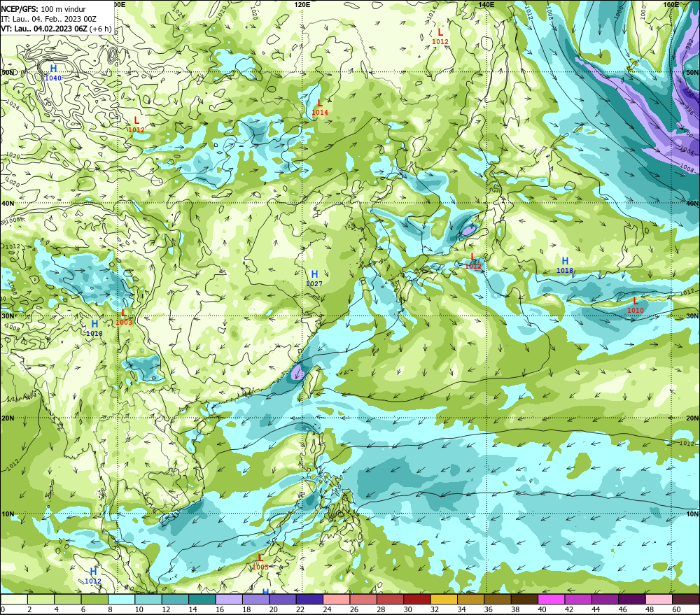The image size is (700, 615).
Task: Select the green 6–8 legend swatch
Action: click(94, 600)
